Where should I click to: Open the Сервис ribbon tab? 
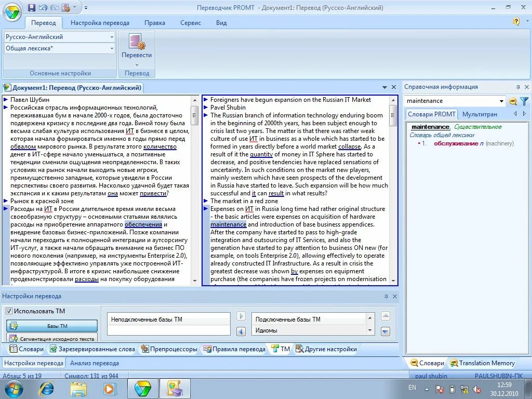[x=190, y=23]
